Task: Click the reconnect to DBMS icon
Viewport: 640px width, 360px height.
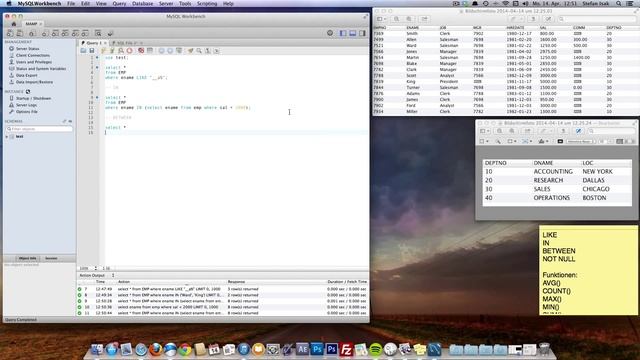Action: coord(110,33)
